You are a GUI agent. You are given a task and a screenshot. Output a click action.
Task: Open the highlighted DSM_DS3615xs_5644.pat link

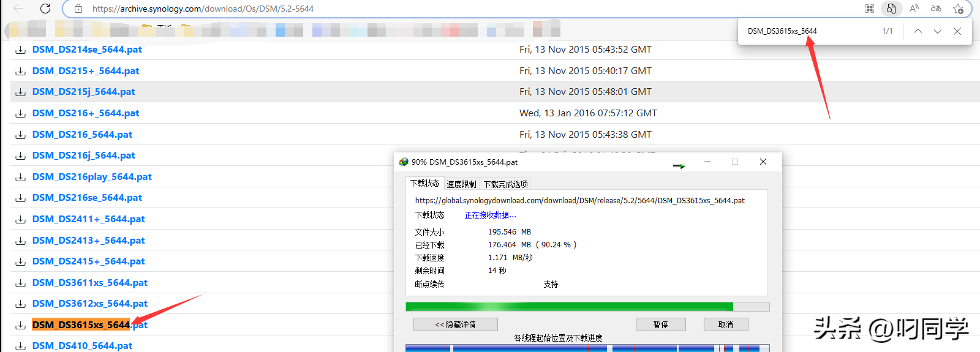tap(90, 325)
